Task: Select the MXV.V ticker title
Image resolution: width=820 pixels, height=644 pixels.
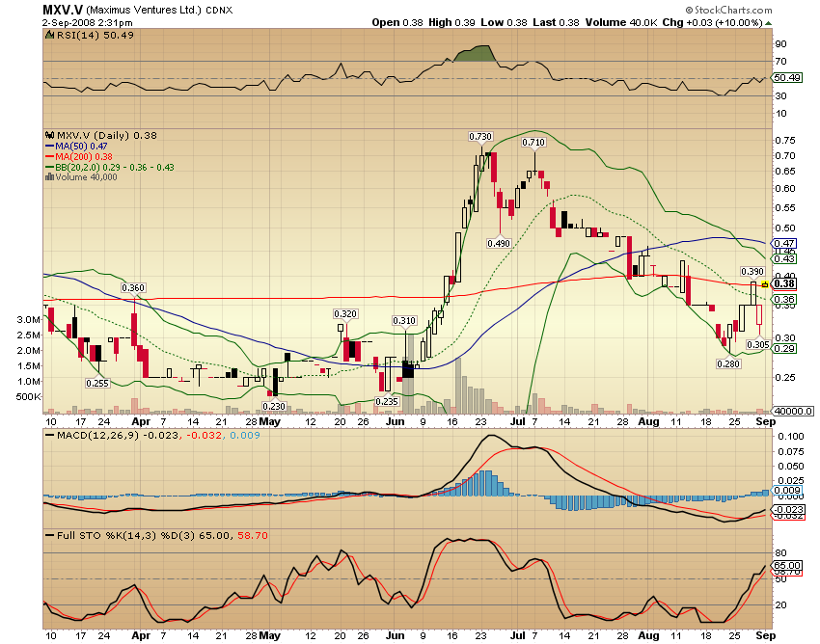Action: coord(63,10)
